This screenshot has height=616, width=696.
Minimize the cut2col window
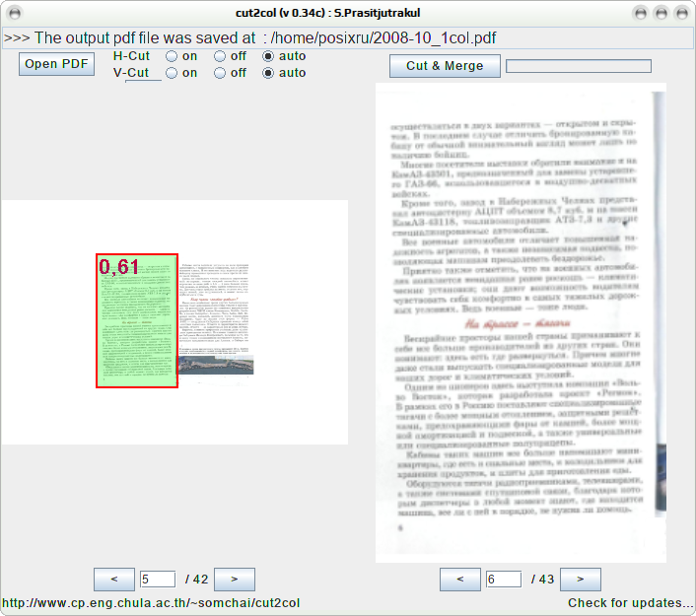641,14
